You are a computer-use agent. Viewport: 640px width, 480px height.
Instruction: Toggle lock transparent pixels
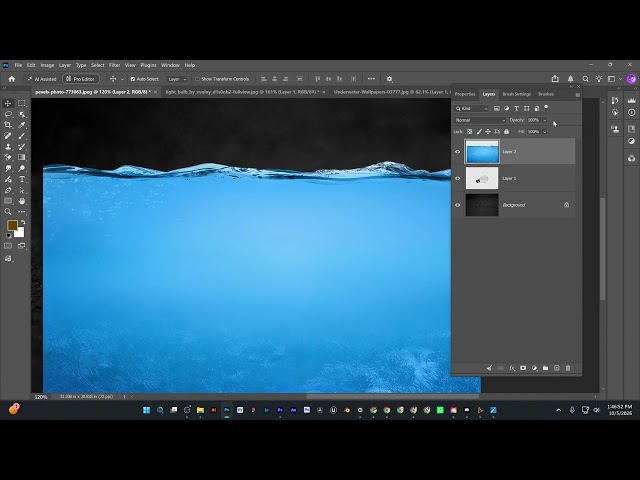coord(469,131)
